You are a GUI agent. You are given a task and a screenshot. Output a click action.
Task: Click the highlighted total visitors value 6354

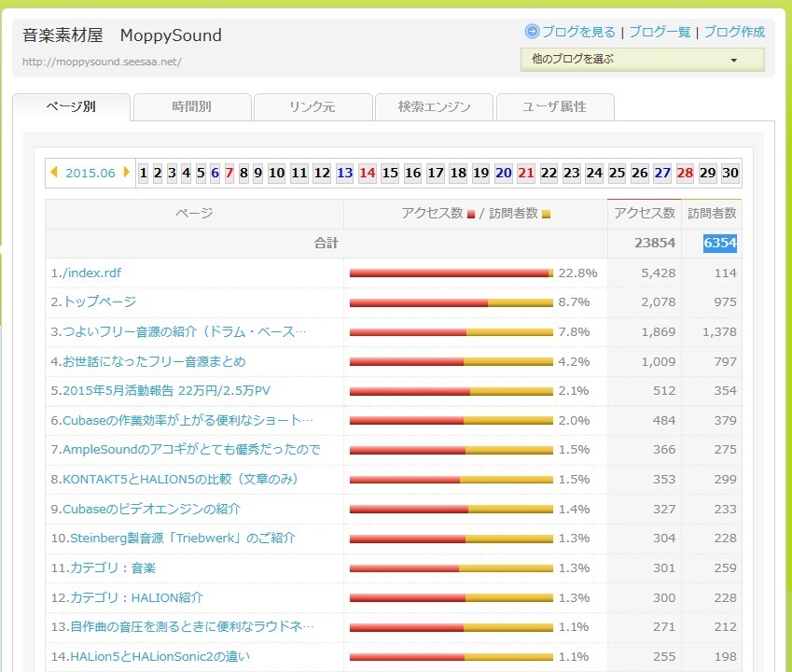point(719,244)
